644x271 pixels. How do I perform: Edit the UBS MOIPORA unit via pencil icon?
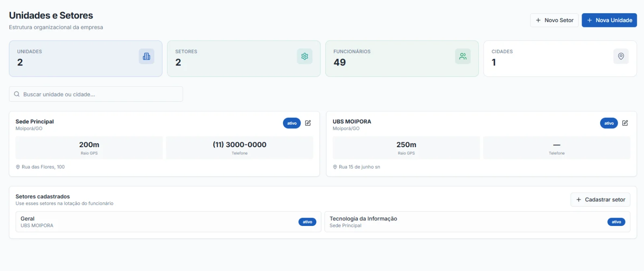coord(625,123)
